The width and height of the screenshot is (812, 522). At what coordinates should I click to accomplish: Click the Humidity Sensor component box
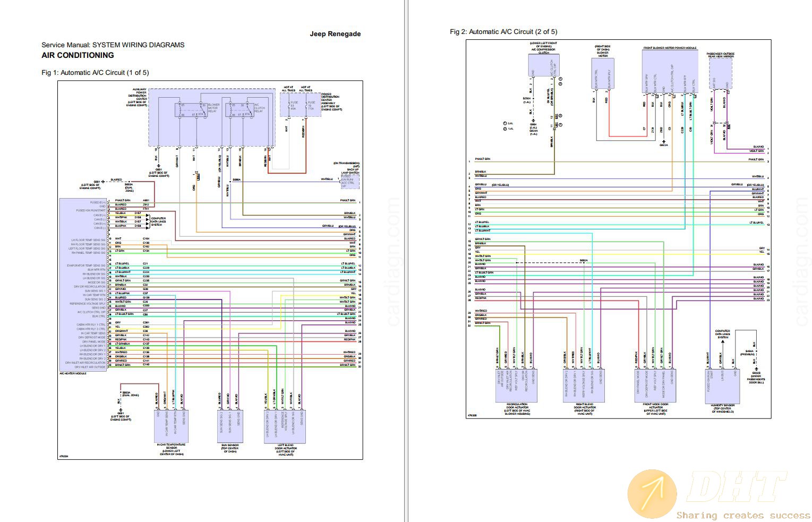pos(722,386)
